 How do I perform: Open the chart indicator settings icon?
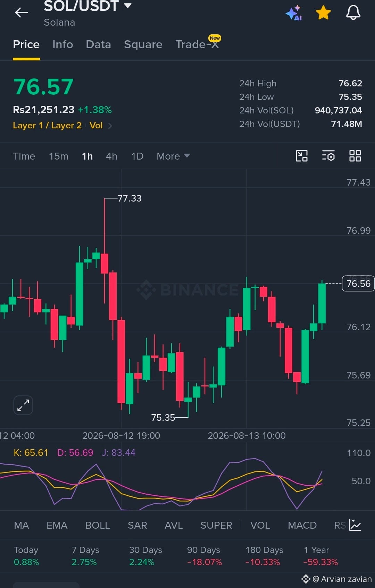pyautogui.click(x=328, y=156)
